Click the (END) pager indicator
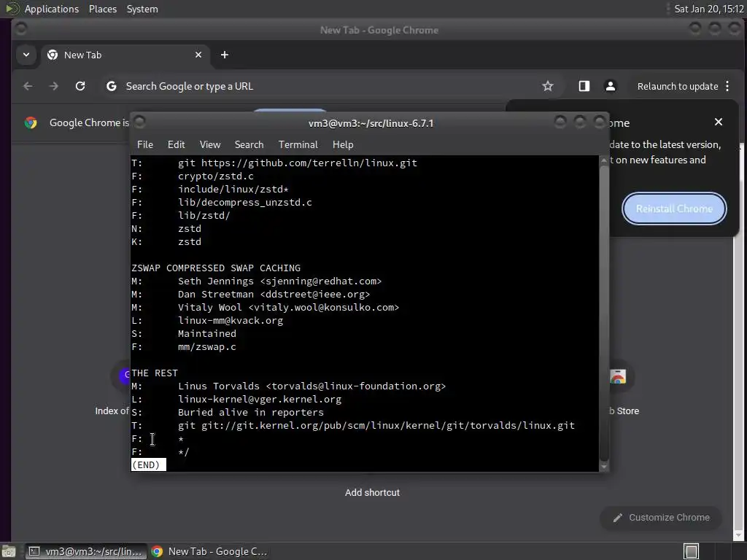747x560 pixels. tap(148, 464)
